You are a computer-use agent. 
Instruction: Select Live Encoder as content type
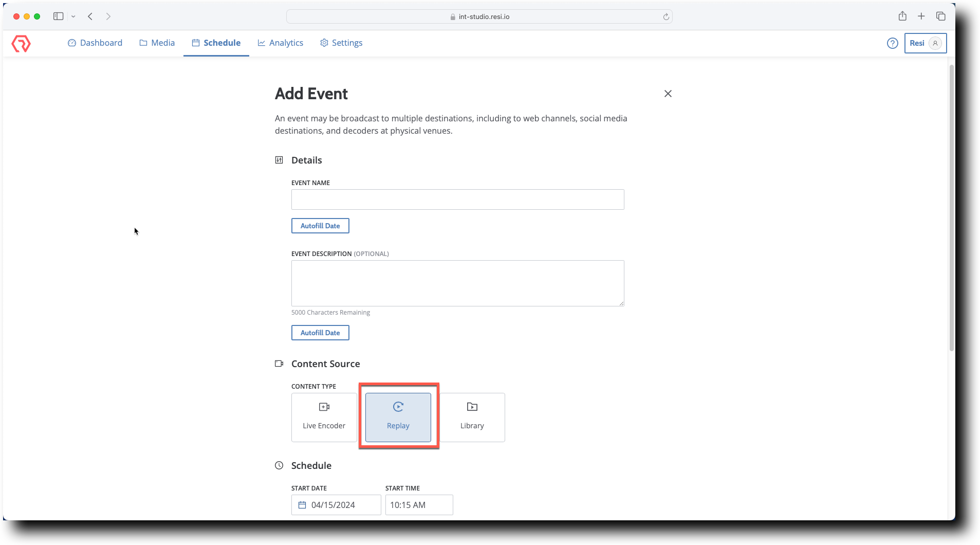(x=323, y=417)
